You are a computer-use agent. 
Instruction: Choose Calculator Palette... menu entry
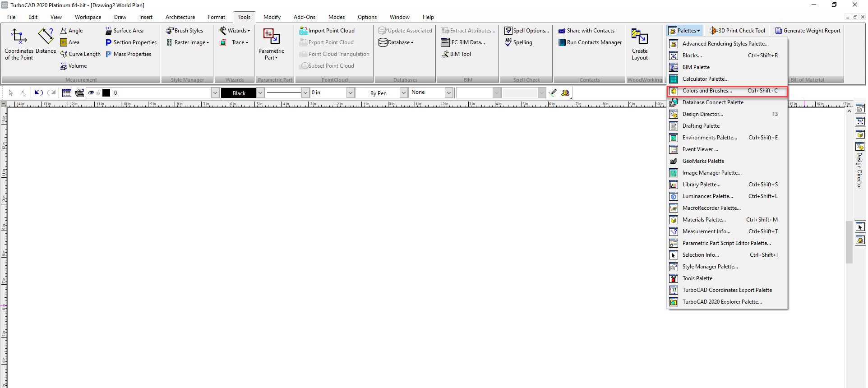click(x=727, y=79)
